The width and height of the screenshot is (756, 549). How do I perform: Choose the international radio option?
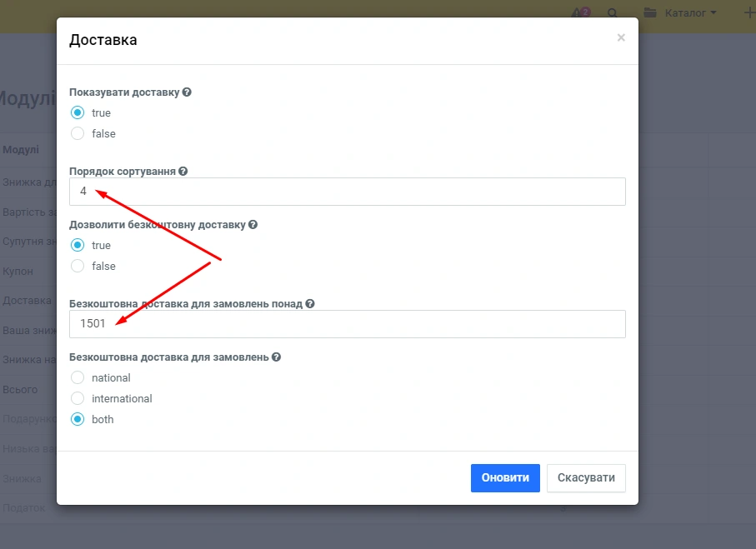78,398
